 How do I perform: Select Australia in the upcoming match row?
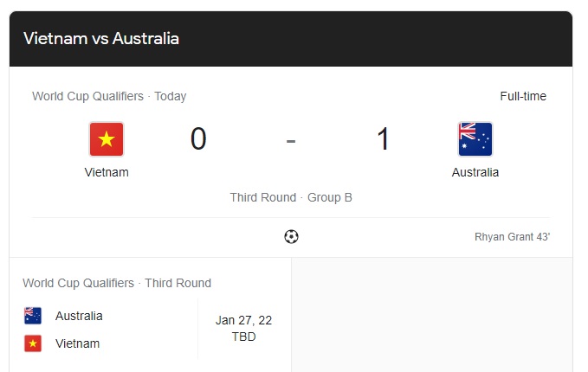[79, 316]
